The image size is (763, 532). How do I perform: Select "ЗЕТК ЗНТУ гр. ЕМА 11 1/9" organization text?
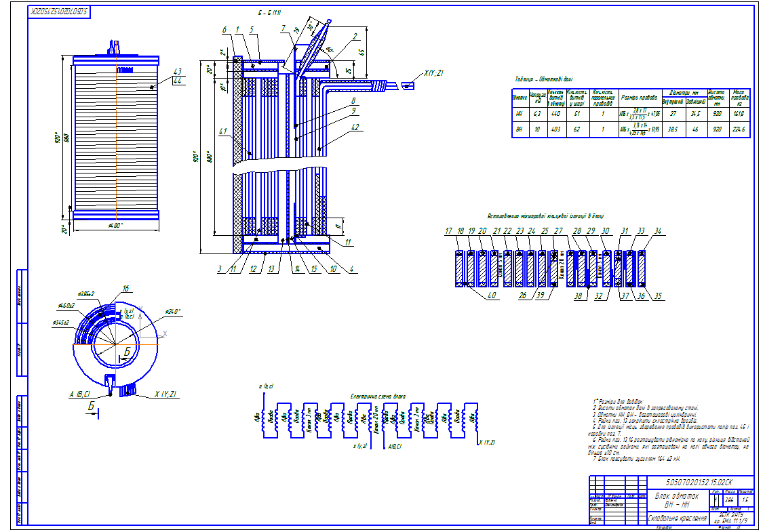click(731, 518)
